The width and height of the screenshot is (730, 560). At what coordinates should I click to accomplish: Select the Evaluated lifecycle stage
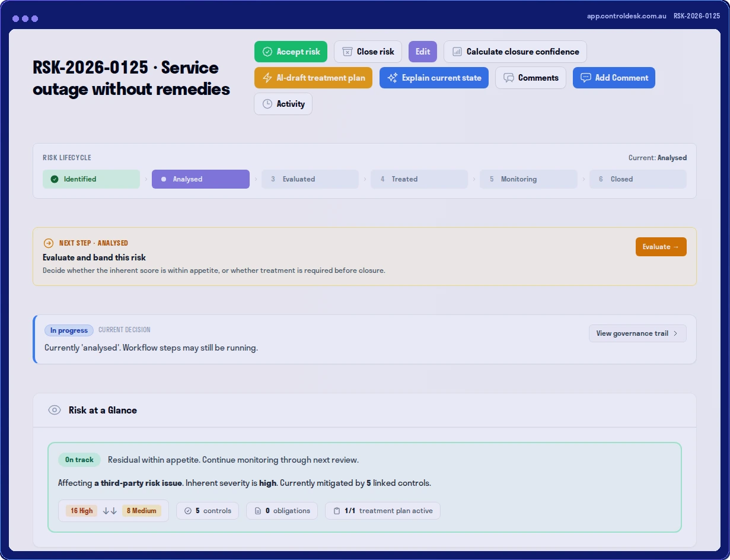click(x=310, y=179)
